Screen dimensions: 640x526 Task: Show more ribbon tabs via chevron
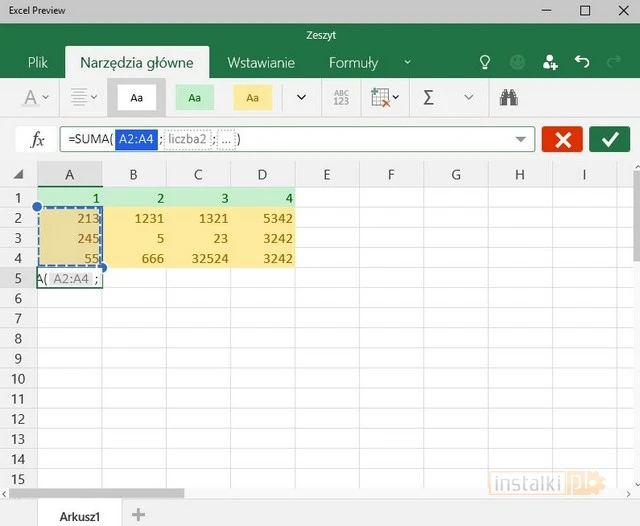coord(407,62)
